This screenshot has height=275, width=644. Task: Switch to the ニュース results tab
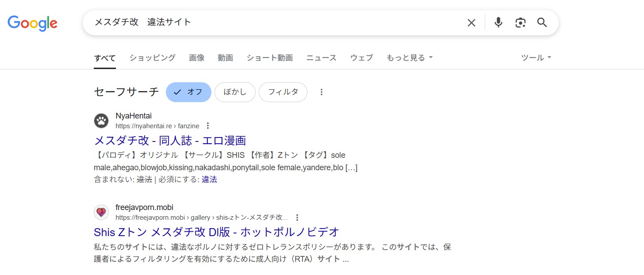pos(321,57)
